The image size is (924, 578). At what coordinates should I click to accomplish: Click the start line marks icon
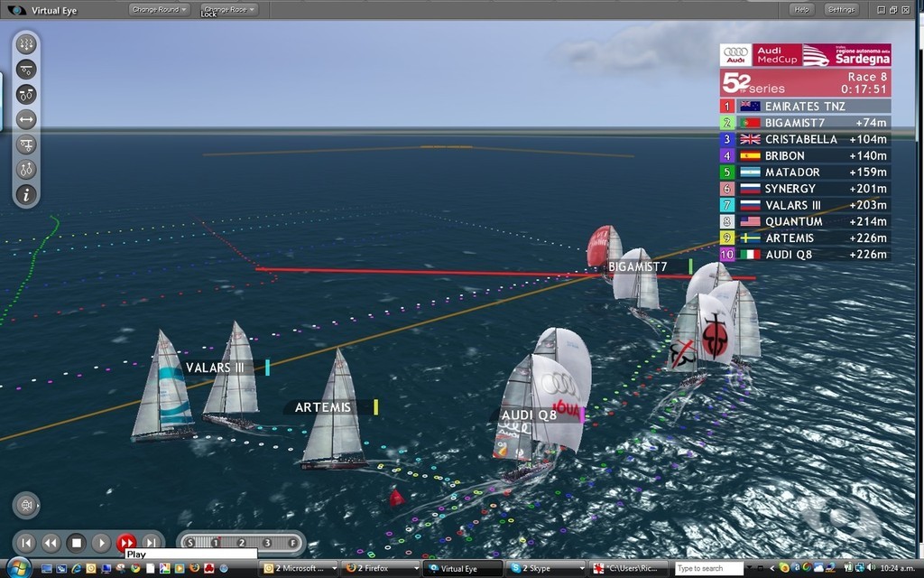[26, 70]
